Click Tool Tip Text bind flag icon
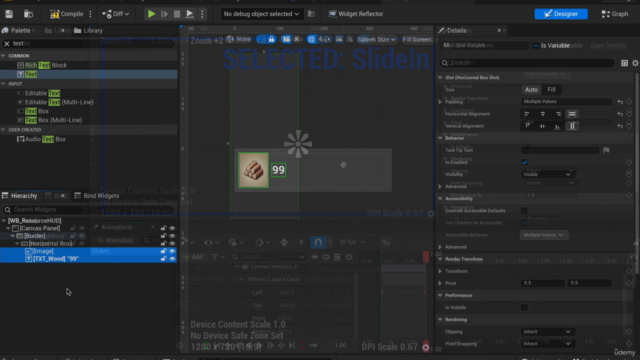Image resolution: width=640 pixels, height=360 pixels. coord(606,150)
